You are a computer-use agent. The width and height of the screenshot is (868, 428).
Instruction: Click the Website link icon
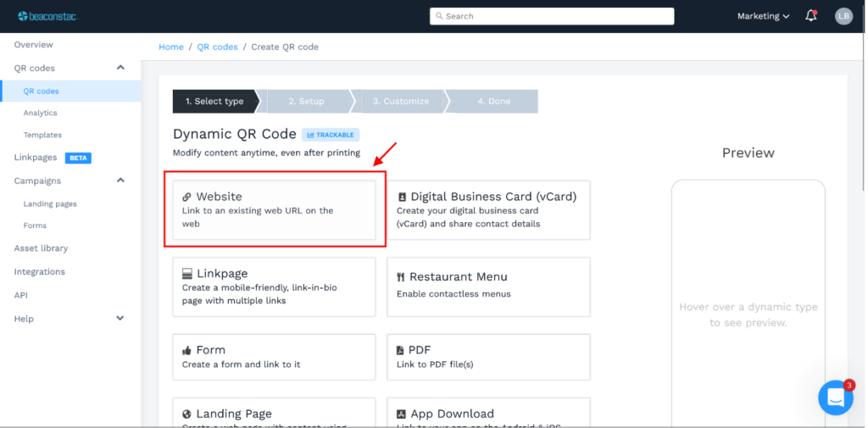(186, 197)
